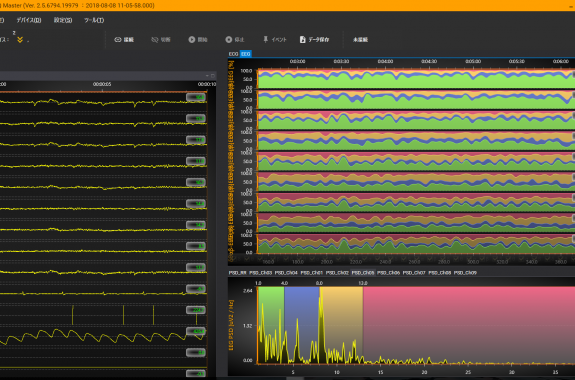The width and height of the screenshot is (575, 380).
Task: Click the 00:03:00 trend time label
Action: pyautogui.click(x=297, y=61)
